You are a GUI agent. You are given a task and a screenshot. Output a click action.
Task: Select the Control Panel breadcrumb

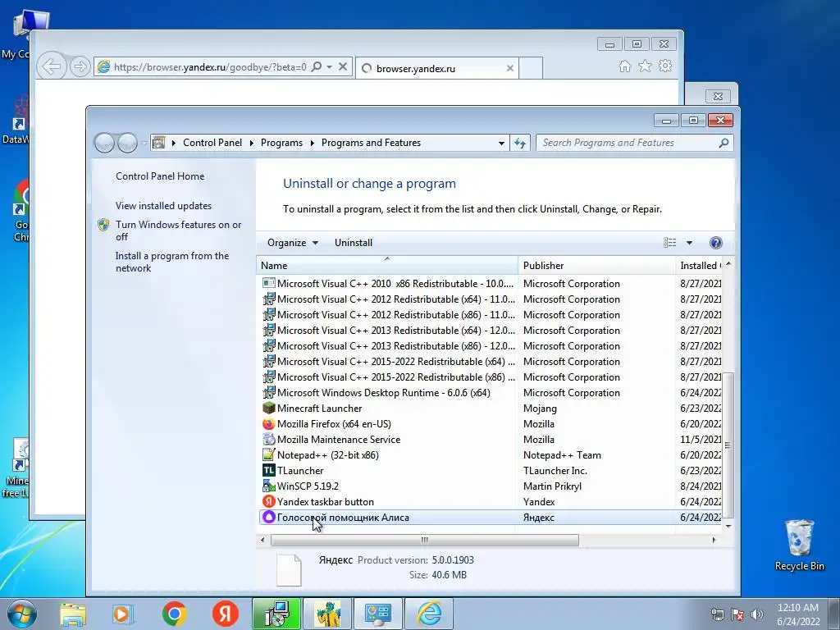(x=212, y=143)
